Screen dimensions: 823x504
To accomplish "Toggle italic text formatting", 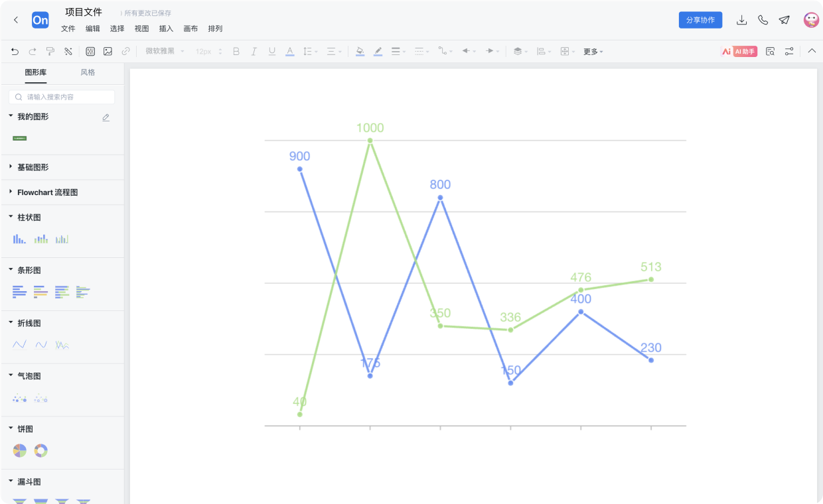I will point(254,51).
